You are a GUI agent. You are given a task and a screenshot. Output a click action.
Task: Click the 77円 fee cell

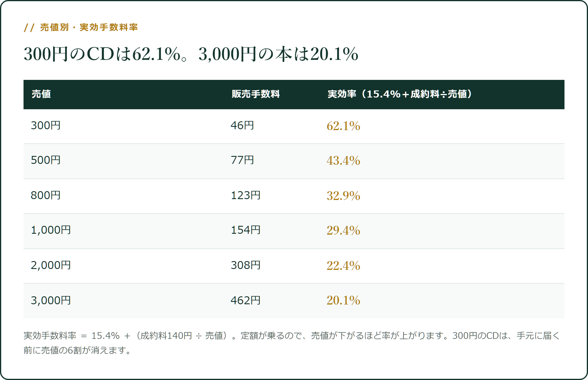[x=242, y=160]
